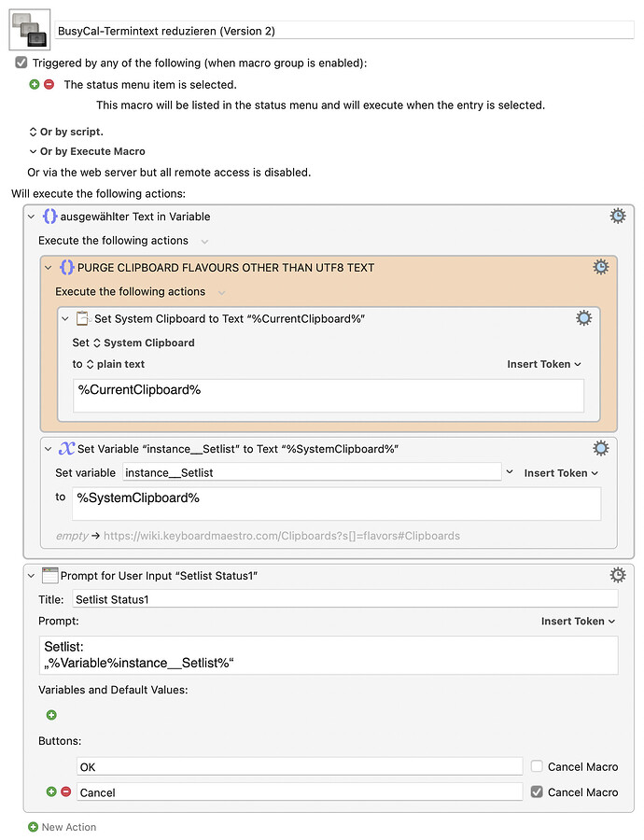Open Insert Token menu in the Prompt section
This screenshot has height=840, width=644.
tap(578, 621)
